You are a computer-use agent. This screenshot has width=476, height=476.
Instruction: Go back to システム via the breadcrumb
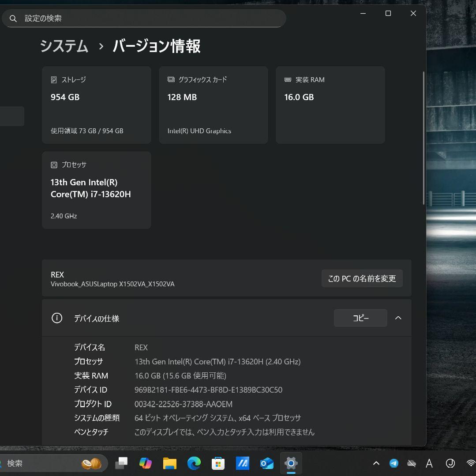(x=64, y=46)
